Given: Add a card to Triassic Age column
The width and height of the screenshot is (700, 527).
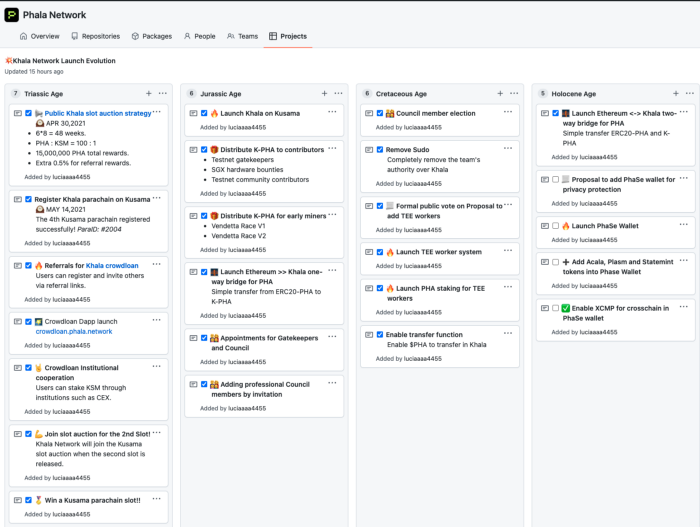Looking at the screenshot, I should [149, 93].
